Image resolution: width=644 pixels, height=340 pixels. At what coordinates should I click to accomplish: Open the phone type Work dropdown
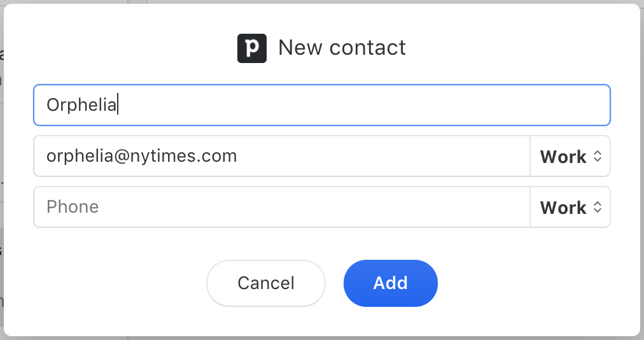coord(570,207)
